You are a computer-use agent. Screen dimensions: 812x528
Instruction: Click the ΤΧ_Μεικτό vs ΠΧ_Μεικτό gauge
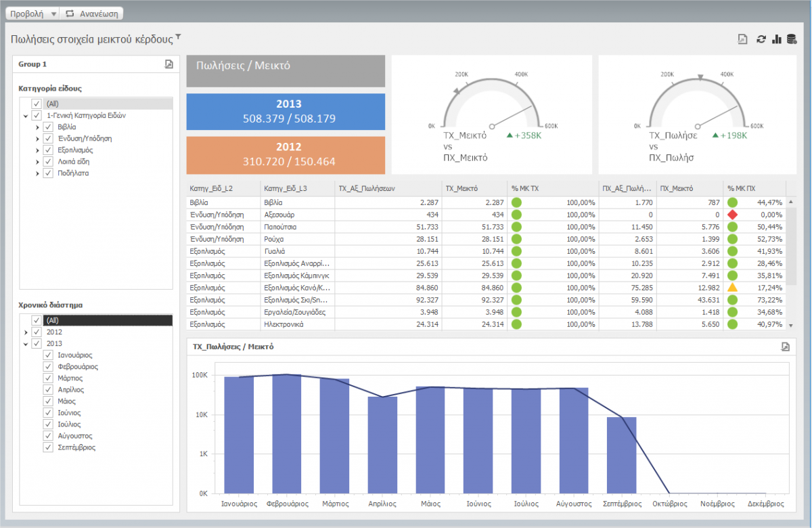tap(491, 114)
